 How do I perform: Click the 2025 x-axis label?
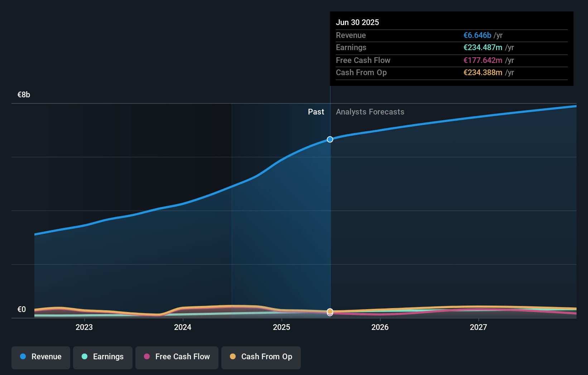(x=281, y=327)
